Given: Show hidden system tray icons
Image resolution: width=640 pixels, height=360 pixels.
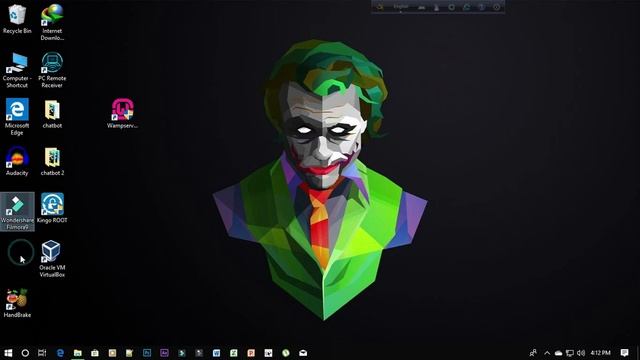Looking at the screenshot, I should [x=547, y=353].
